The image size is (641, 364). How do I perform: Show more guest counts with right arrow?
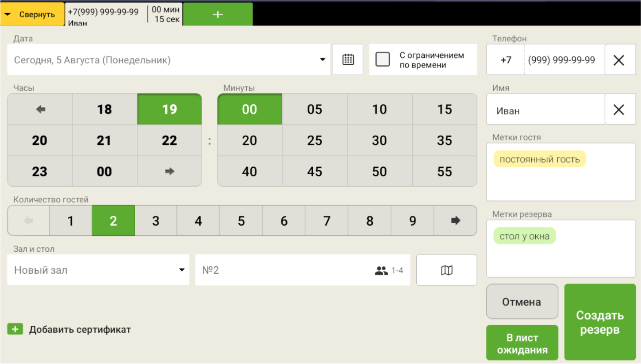455,221
